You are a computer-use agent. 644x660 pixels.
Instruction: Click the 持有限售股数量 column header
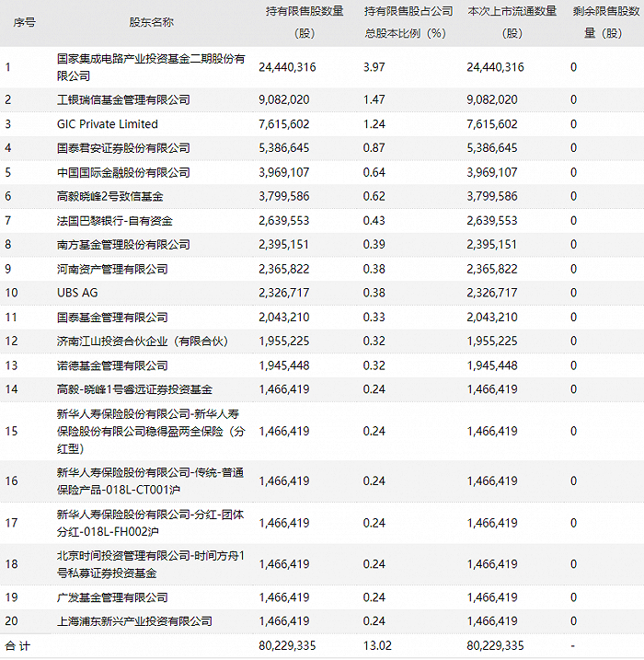[x=305, y=22]
